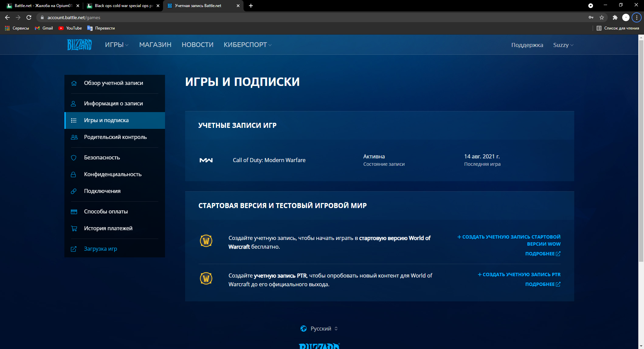Open the Перевести bookmark
This screenshot has width=644, height=349.
pyautogui.click(x=101, y=28)
